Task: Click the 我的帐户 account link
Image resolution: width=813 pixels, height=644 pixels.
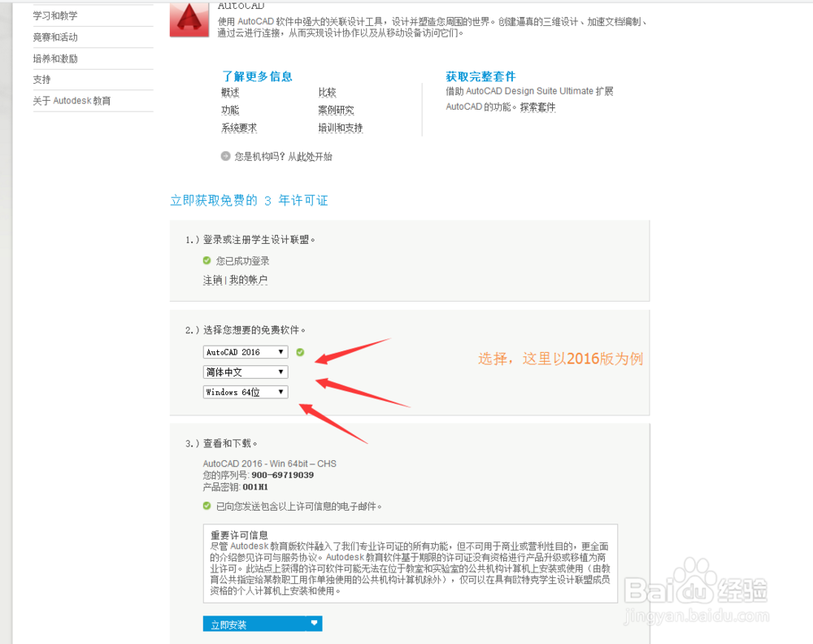Action: (x=248, y=280)
